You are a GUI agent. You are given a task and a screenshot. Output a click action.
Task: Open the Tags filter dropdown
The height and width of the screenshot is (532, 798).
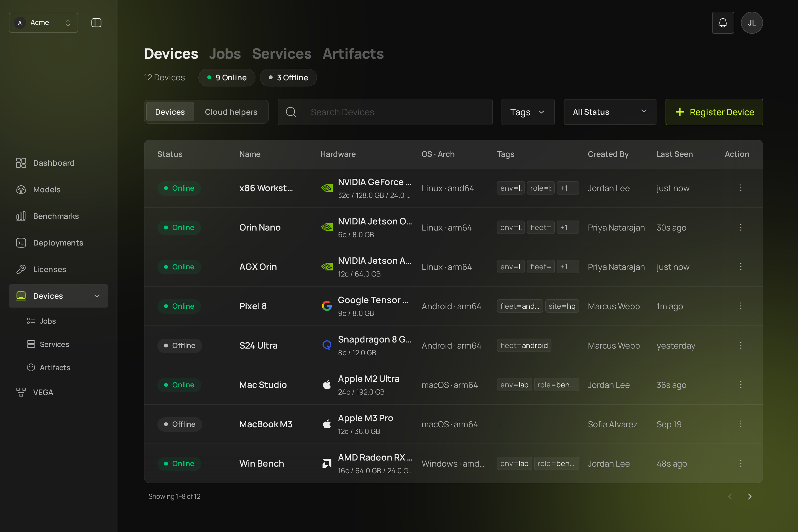(x=528, y=112)
